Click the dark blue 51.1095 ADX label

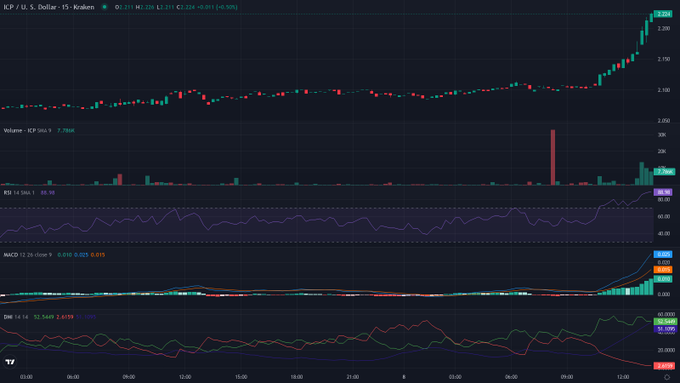666,329
